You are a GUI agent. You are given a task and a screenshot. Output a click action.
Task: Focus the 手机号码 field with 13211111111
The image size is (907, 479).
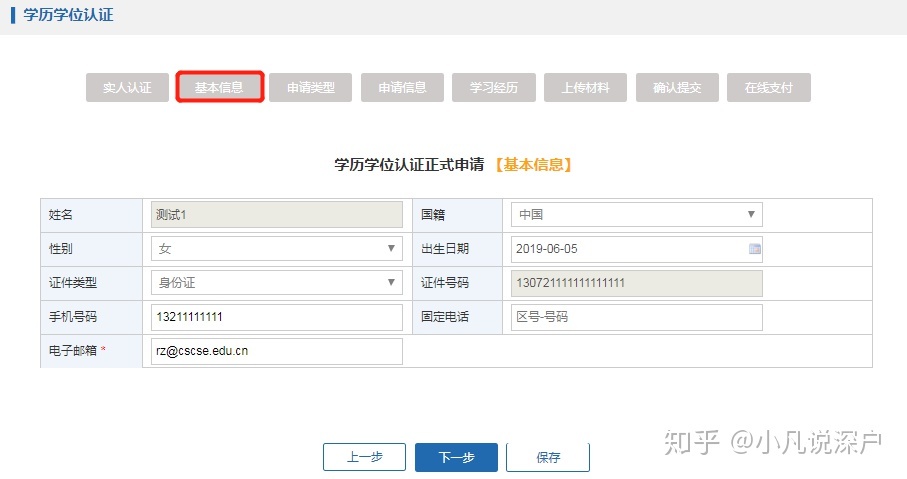tap(276, 317)
